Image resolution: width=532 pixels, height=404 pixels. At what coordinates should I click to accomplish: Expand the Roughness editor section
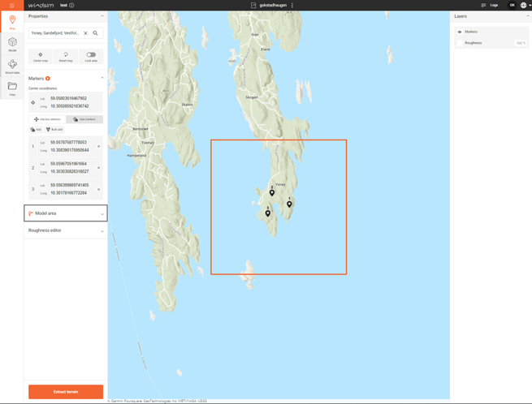66,230
